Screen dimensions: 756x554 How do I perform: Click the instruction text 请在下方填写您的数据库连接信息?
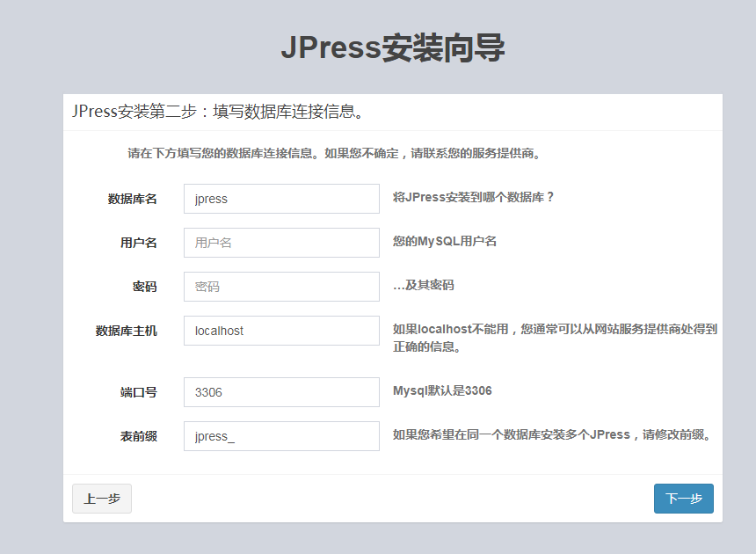pyautogui.click(x=222, y=153)
